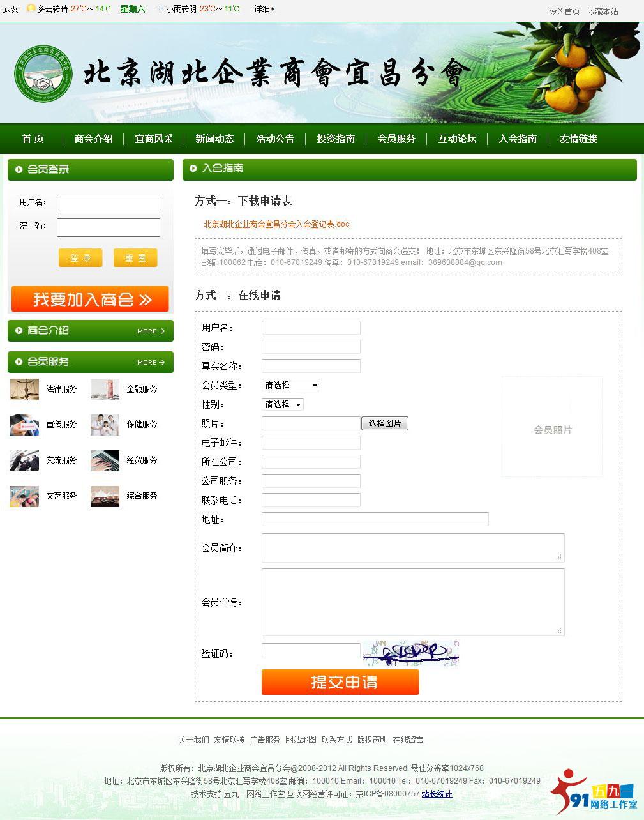Viewport: 644px width, 820px height.
Task: Open 综合服务 via its icon
Action: [x=105, y=496]
